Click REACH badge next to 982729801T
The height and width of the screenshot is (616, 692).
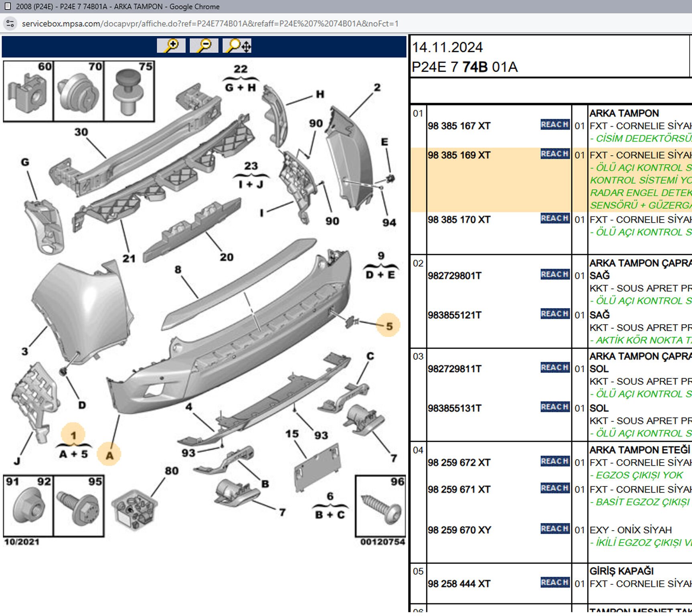pyautogui.click(x=554, y=275)
